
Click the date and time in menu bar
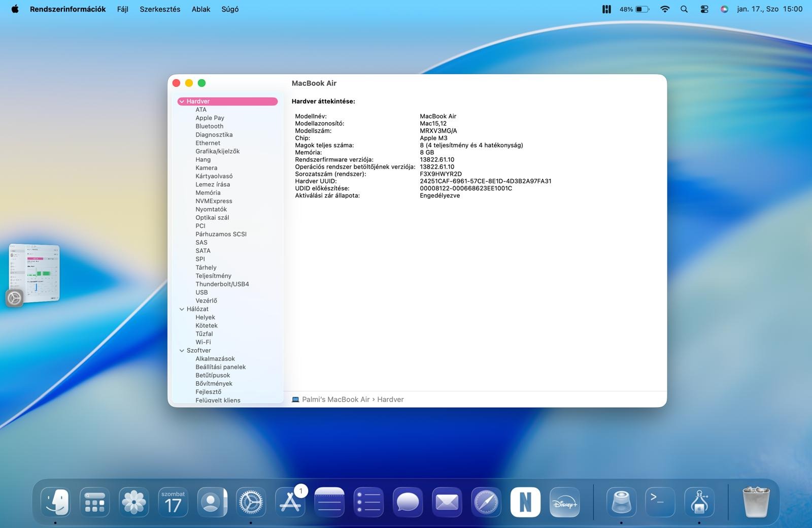click(770, 9)
